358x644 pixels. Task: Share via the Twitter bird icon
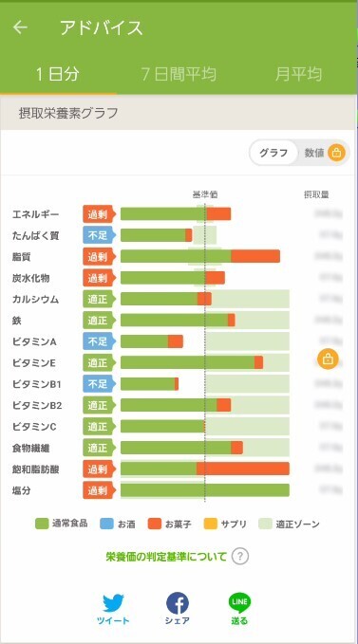click(x=113, y=603)
